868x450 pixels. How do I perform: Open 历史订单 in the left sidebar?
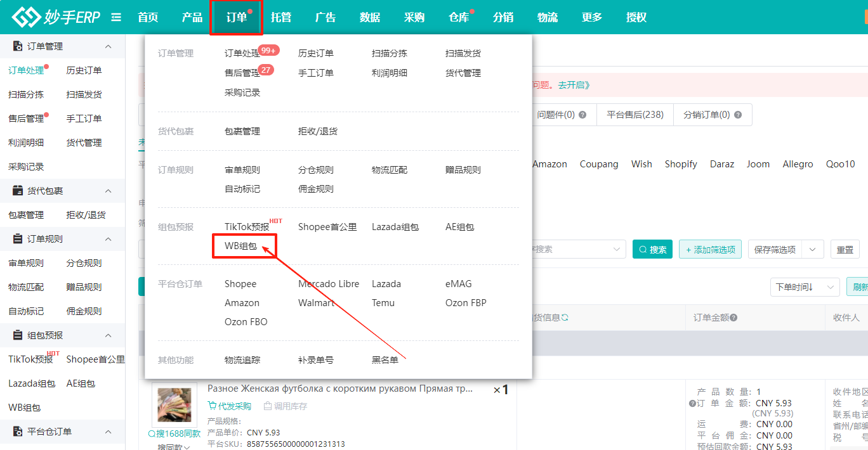(84, 70)
